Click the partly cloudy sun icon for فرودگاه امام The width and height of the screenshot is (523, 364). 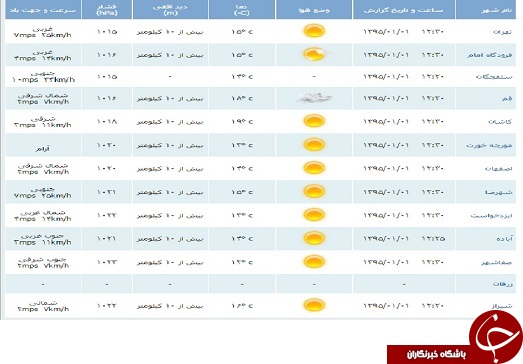[x=315, y=54]
